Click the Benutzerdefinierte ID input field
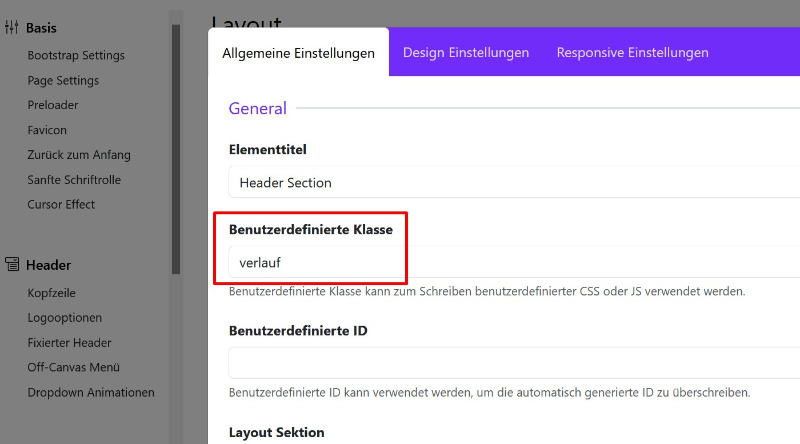Viewport: 800px width, 444px height. click(x=514, y=363)
